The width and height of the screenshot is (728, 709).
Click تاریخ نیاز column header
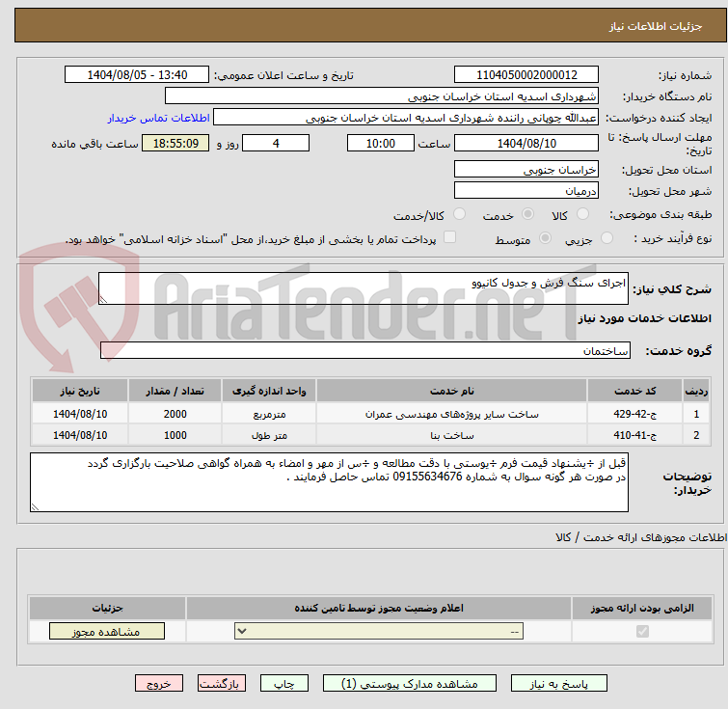pyautogui.click(x=80, y=391)
